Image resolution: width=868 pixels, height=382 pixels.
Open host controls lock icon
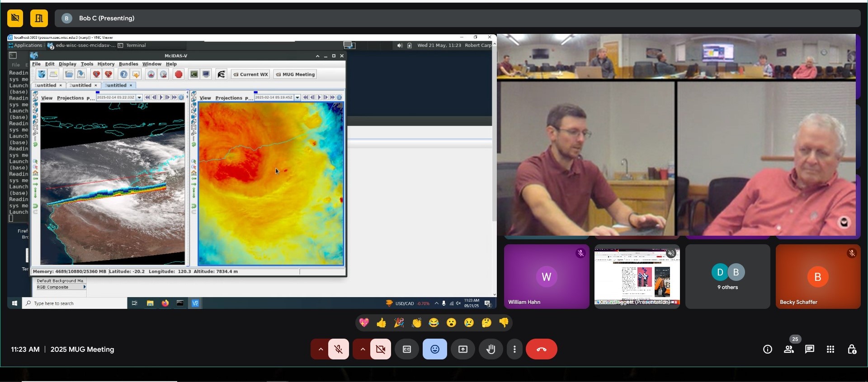tap(852, 349)
